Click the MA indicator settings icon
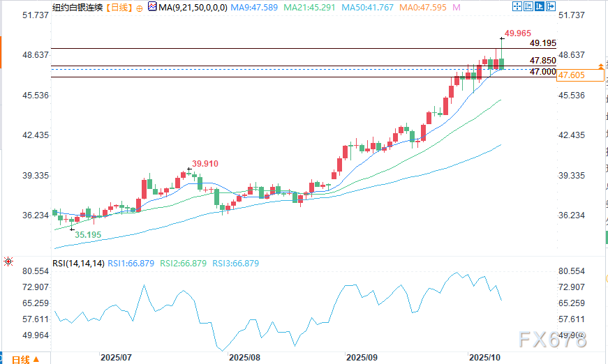This screenshot has height=364, width=608. (151, 7)
